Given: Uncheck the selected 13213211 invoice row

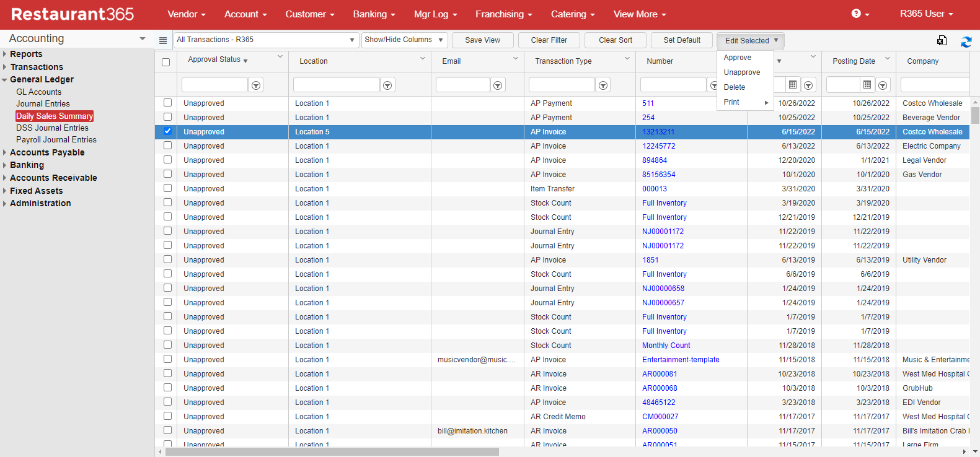Looking at the screenshot, I should (167, 131).
